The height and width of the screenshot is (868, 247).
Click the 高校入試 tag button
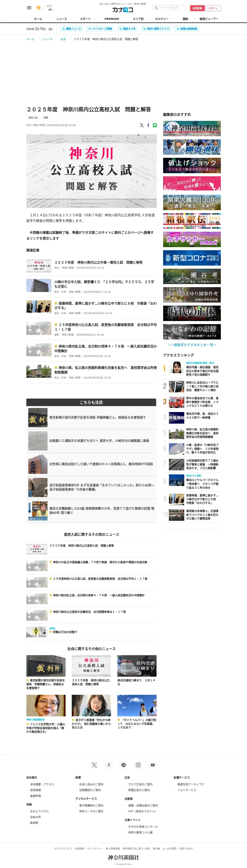pyautogui.click(x=33, y=118)
